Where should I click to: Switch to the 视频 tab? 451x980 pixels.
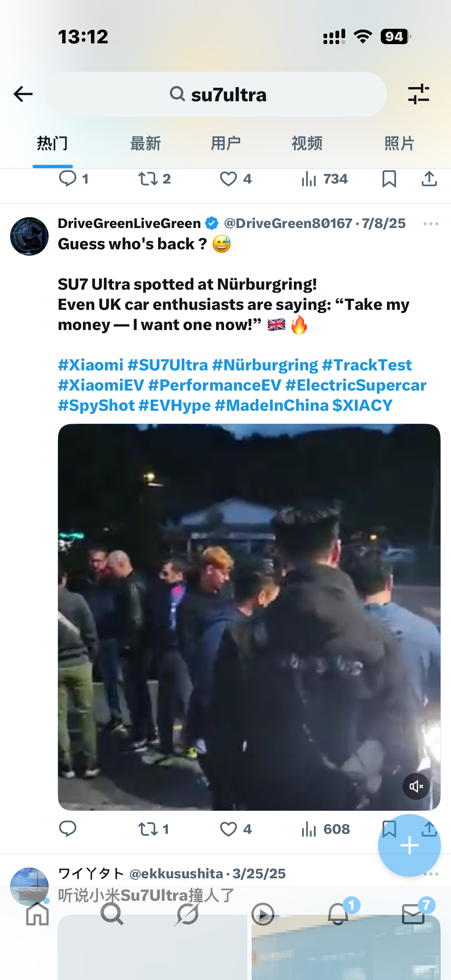[x=307, y=144]
